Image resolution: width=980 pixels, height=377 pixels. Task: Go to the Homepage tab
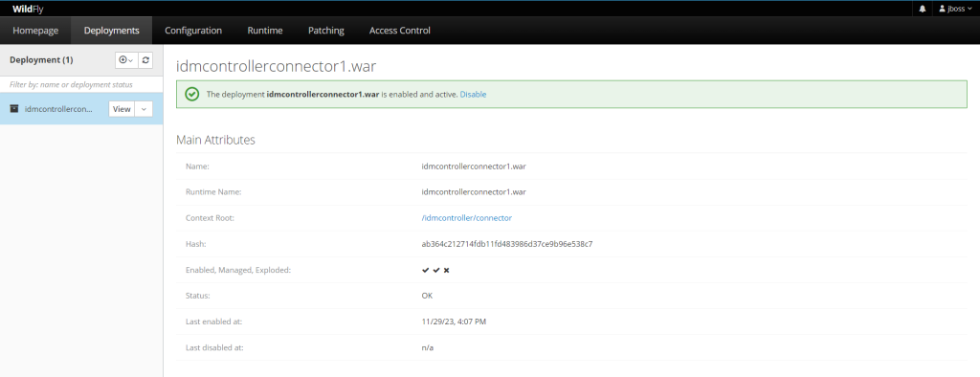(35, 30)
